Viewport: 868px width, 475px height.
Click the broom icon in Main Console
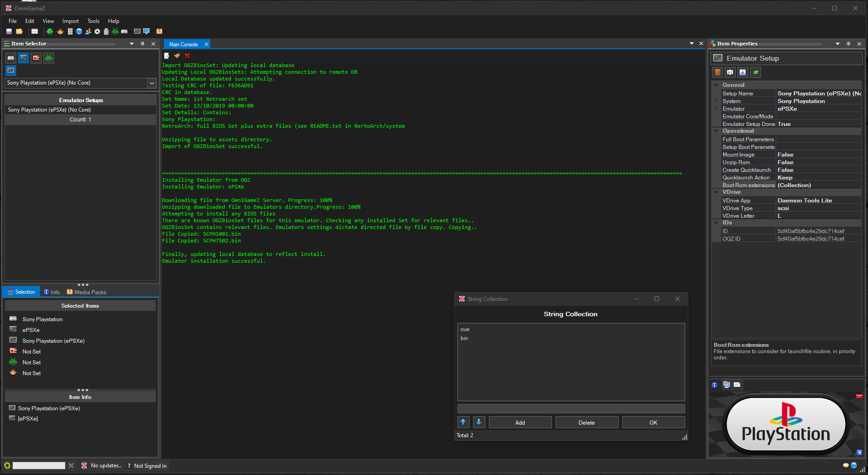pos(177,56)
